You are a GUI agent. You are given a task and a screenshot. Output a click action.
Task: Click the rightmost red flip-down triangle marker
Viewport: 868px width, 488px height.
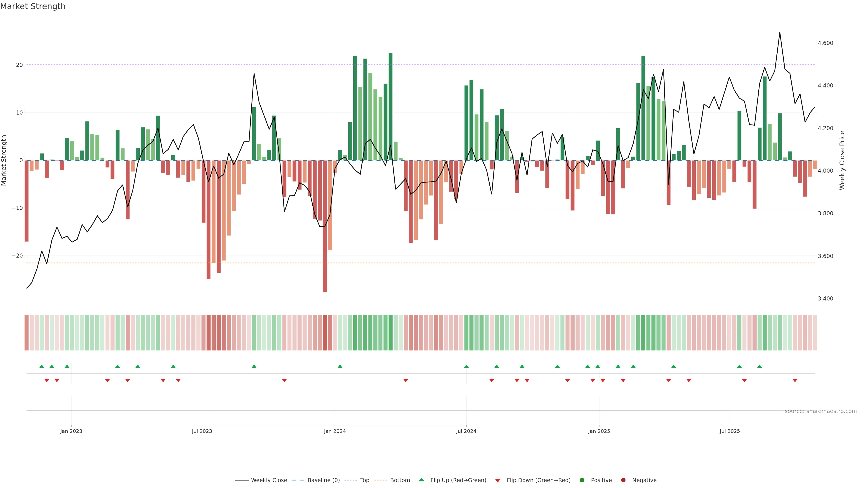tap(795, 380)
